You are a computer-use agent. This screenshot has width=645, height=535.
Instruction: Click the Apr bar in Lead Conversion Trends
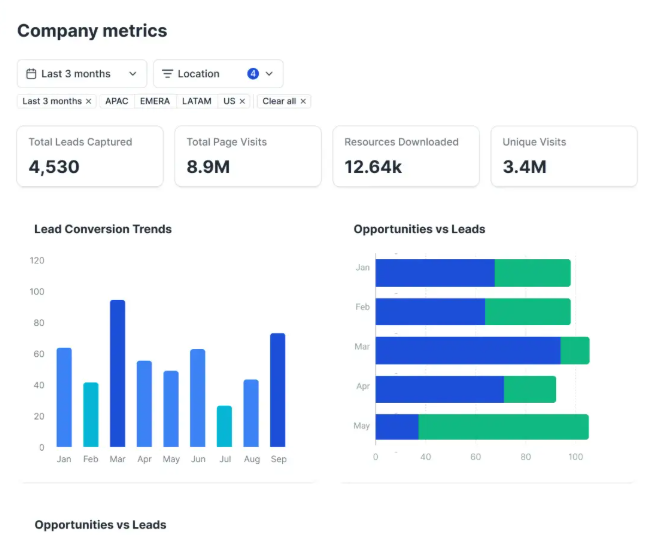[x=144, y=404]
